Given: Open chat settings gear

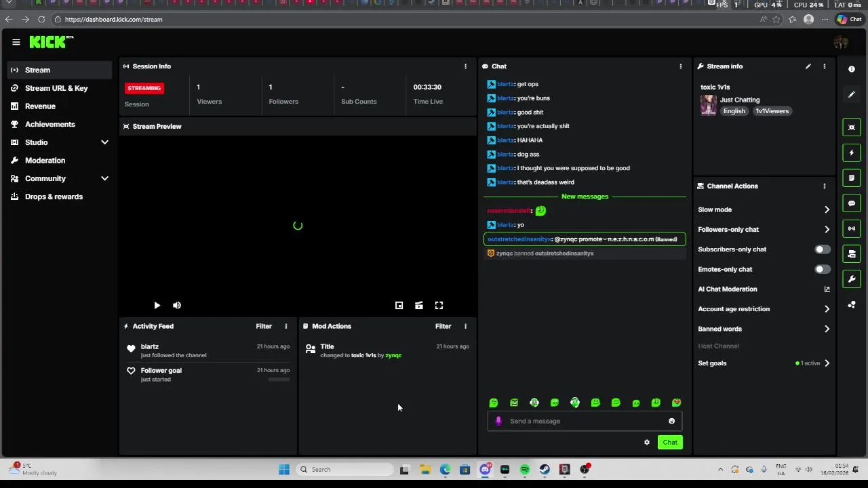Looking at the screenshot, I should (x=647, y=443).
